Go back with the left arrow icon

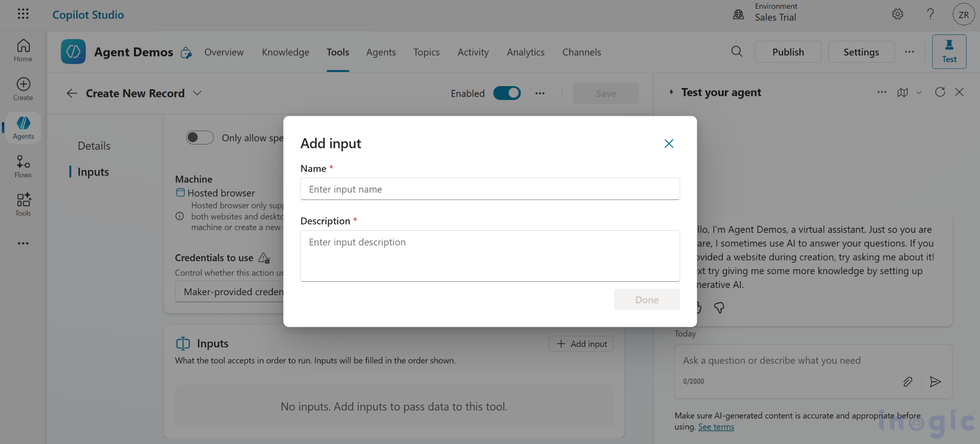[x=72, y=93]
